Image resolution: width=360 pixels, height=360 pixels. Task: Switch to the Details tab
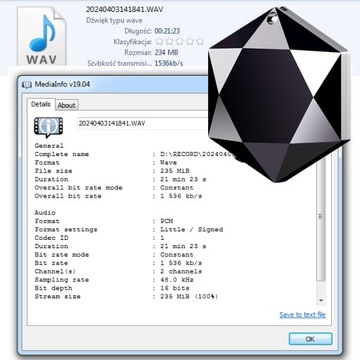tap(41, 104)
